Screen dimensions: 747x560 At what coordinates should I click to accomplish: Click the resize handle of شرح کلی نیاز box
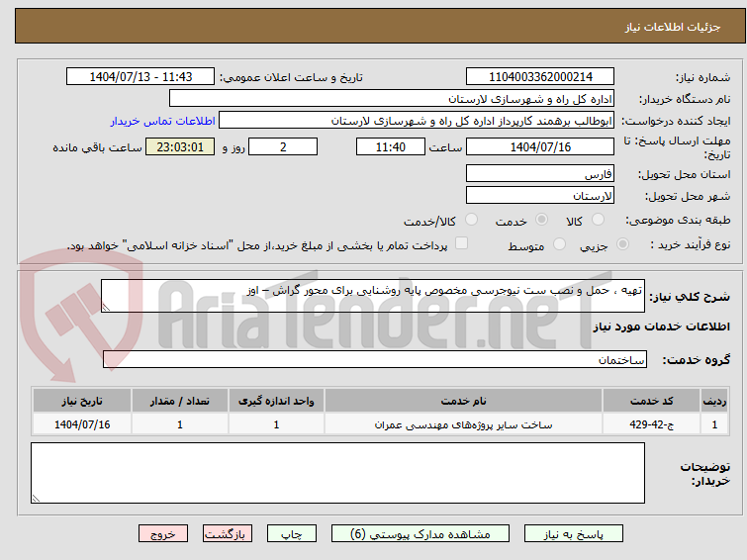tap(106, 308)
